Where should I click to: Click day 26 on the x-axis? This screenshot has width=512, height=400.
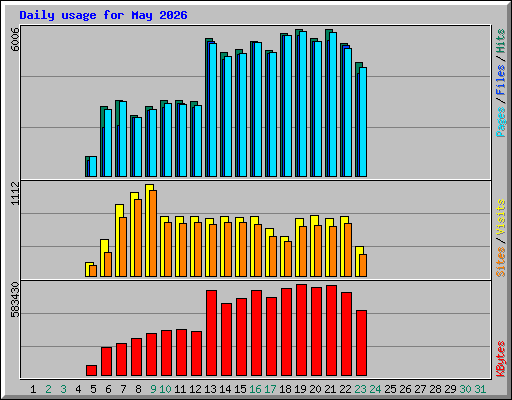click(405, 389)
